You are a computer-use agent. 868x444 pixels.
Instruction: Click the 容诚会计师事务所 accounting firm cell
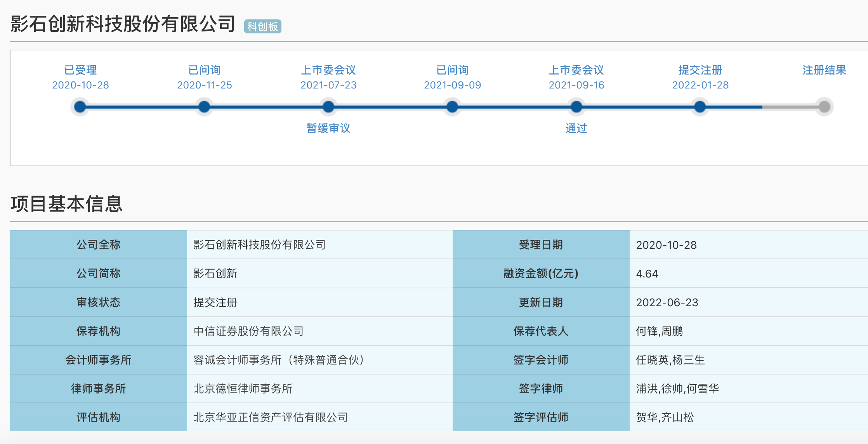click(279, 360)
